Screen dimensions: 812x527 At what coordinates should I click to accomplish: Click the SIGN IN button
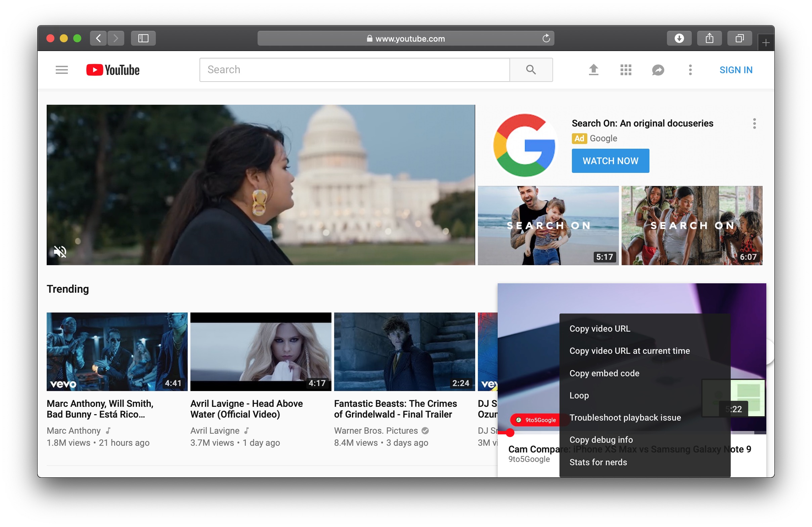click(735, 69)
